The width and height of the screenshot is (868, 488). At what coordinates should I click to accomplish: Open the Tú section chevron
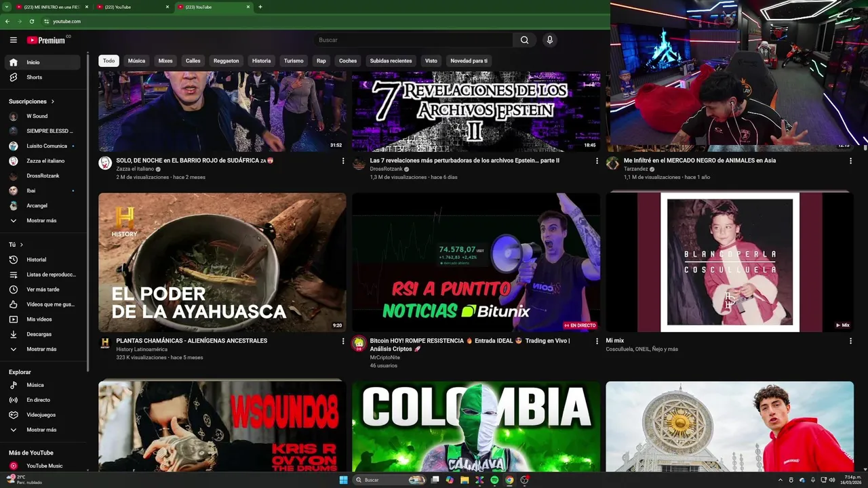(x=21, y=245)
